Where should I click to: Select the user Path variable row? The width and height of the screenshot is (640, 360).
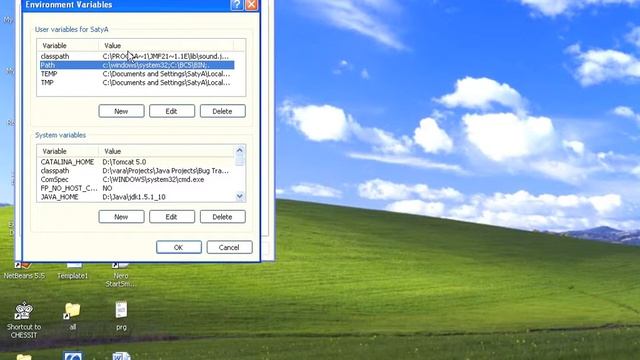137,65
